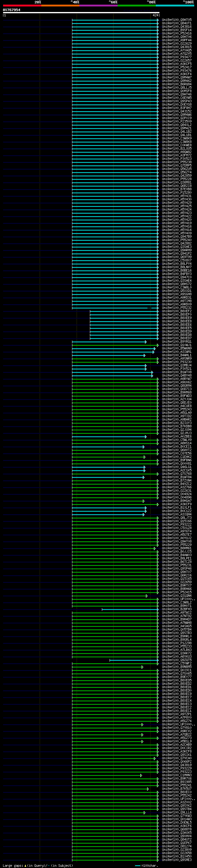Open entry UniRef100_A9RD09

[x=177, y=304]
